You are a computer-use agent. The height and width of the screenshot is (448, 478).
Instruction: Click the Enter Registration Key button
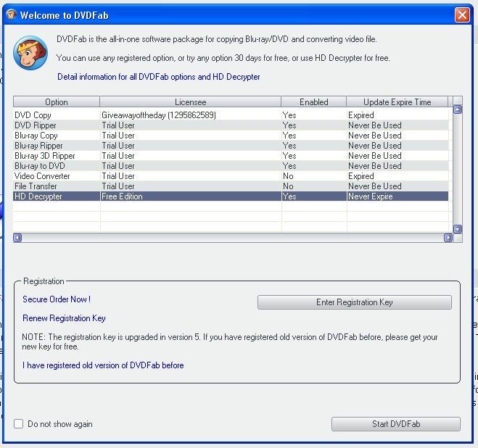[x=355, y=302]
